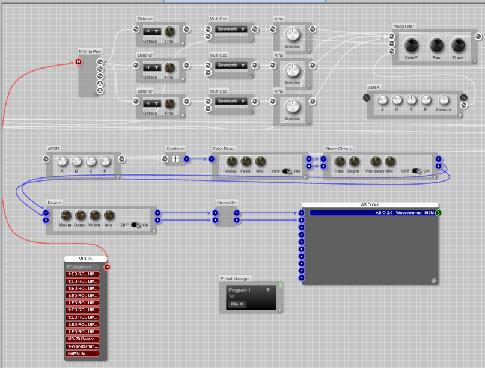
Task: Open the Program 1 dropdown in Preset Manager
Action: (249, 290)
